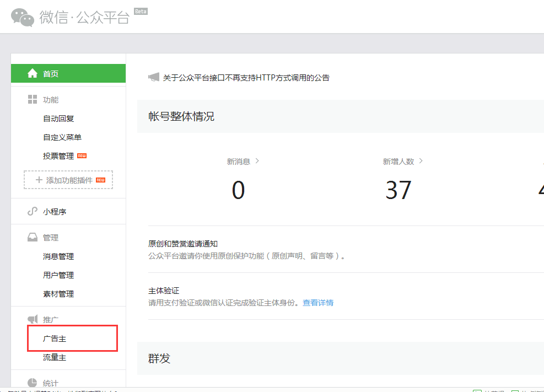
Task: Click the announcement speaker icon
Action: click(154, 78)
